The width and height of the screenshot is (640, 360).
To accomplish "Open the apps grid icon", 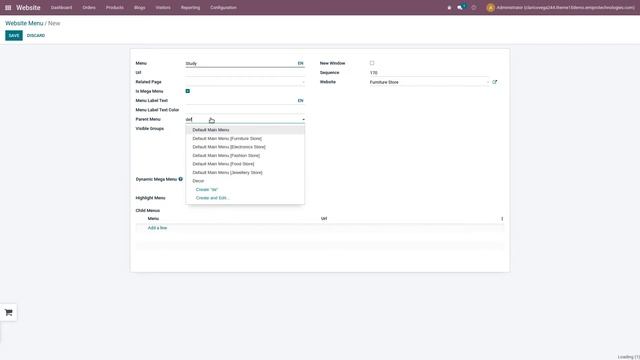I will [8, 7].
